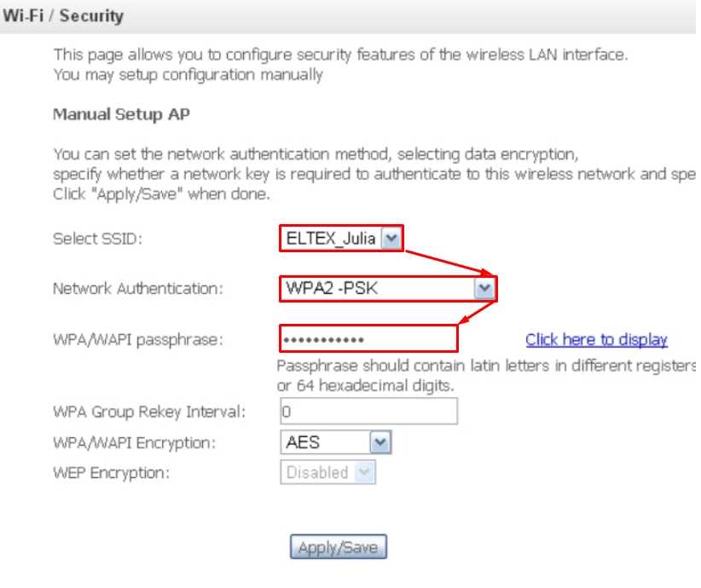This screenshot has height=588, width=701.
Task: Focus the WPA/WAPI passphrase password field
Action: [368, 339]
